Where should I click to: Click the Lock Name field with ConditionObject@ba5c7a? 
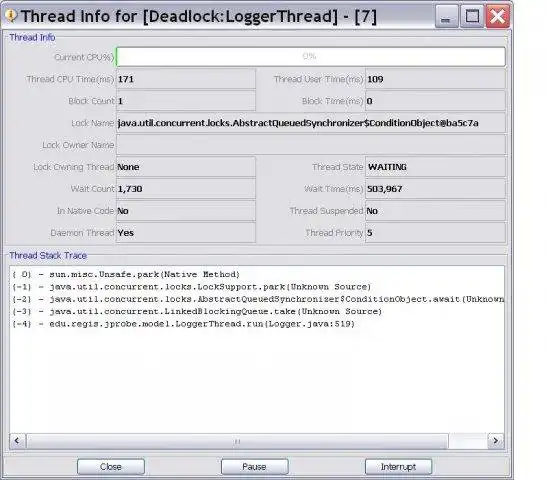311,123
